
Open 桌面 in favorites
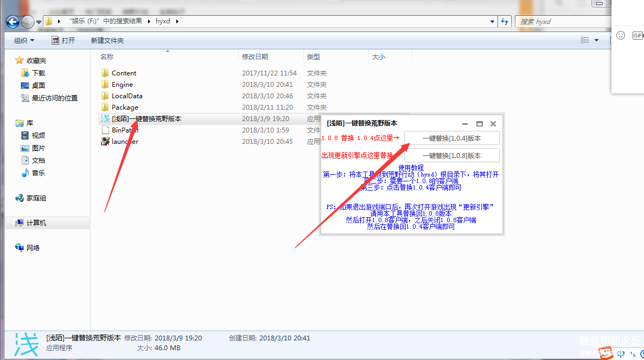point(38,85)
